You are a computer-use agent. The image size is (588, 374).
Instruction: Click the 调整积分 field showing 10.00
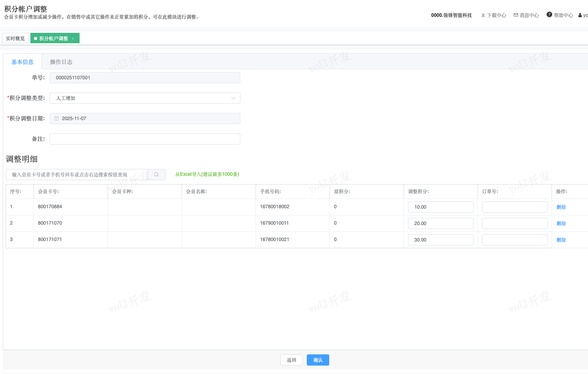441,207
